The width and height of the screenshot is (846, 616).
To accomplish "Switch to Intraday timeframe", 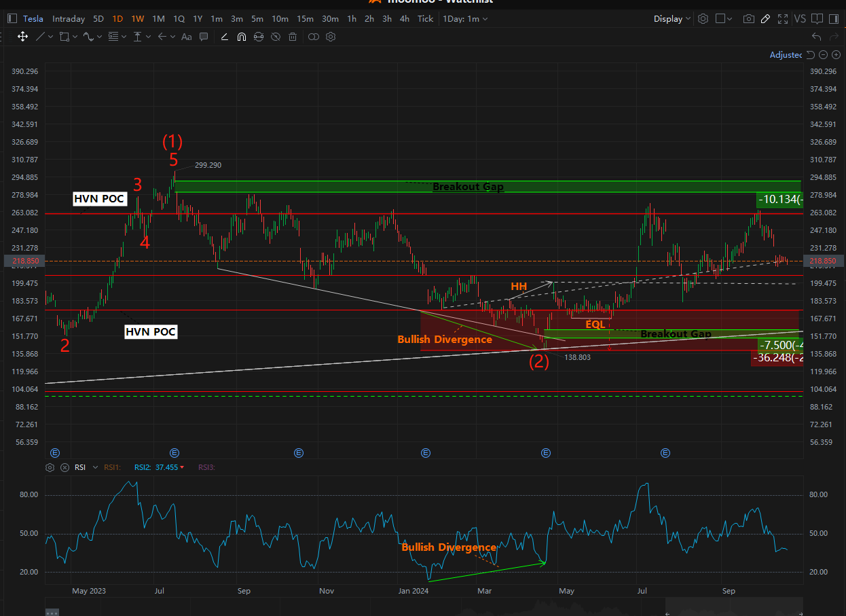I will (x=69, y=19).
